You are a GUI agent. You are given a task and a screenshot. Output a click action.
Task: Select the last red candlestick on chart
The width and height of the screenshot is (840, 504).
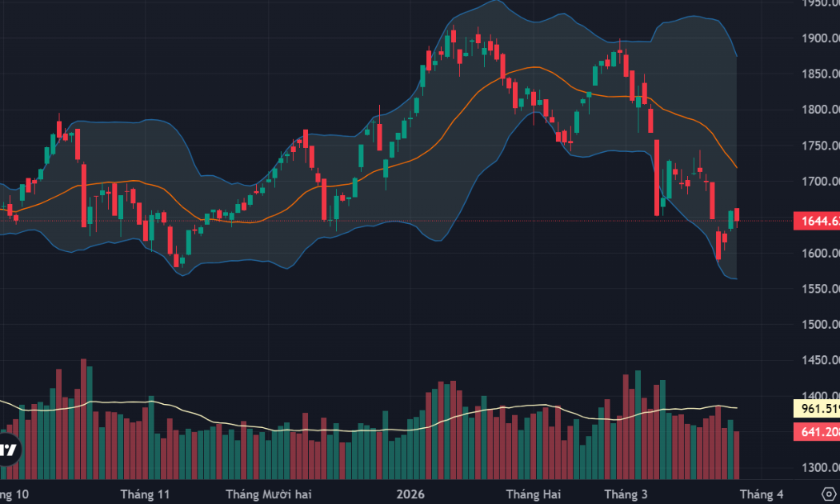737,214
